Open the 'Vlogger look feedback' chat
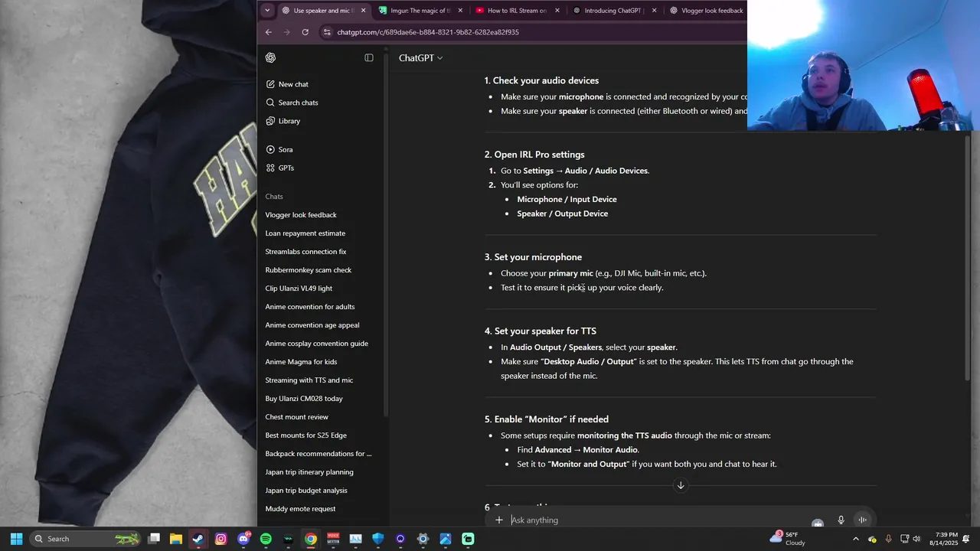The width and height of the screenshot is (980, 551). coord(301,215)
